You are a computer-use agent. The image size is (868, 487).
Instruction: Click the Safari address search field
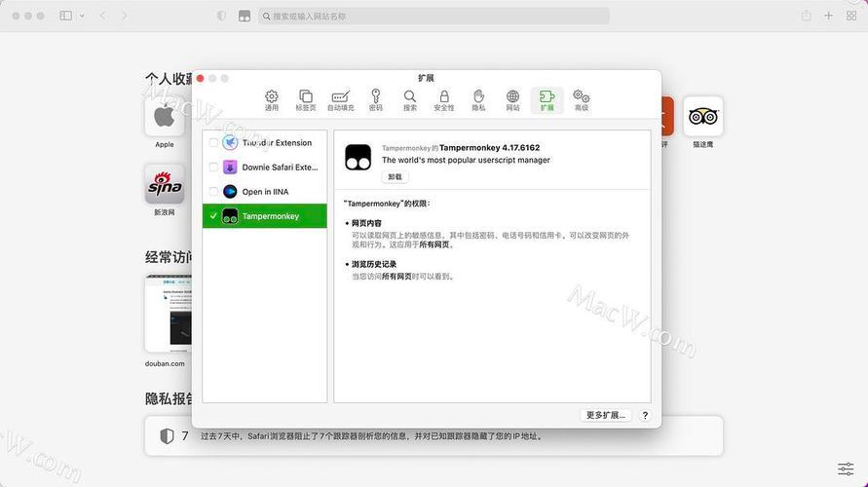(x=434, y=16)
